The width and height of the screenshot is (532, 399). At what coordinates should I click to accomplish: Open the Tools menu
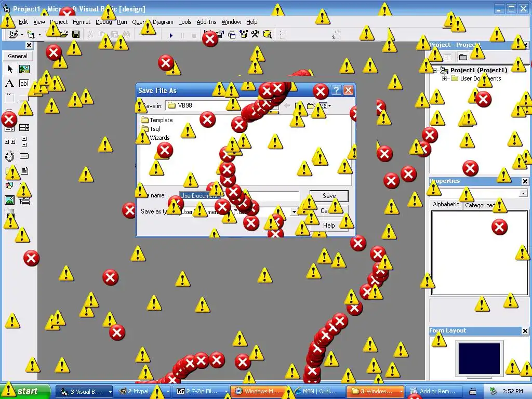185,22
